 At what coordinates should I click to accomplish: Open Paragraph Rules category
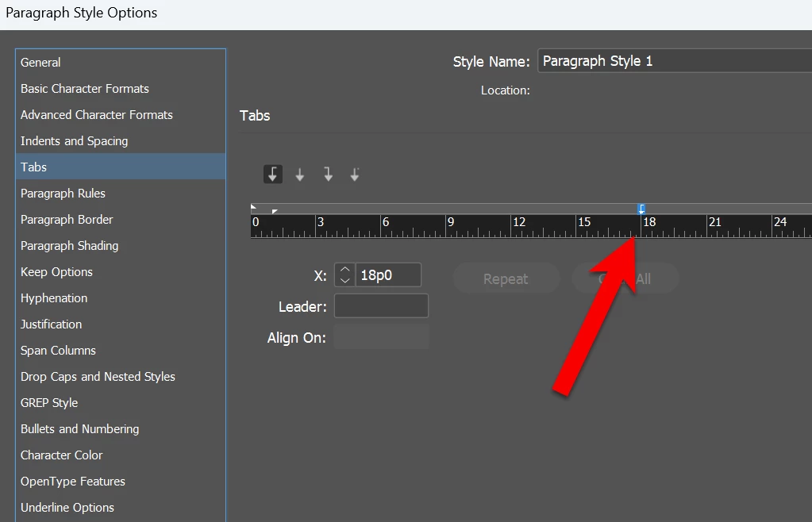coord(121,193)
